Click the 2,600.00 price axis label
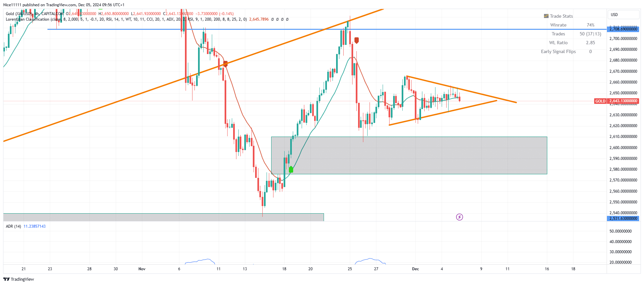This screenshot has height=285, width=644. click(623, 148)
